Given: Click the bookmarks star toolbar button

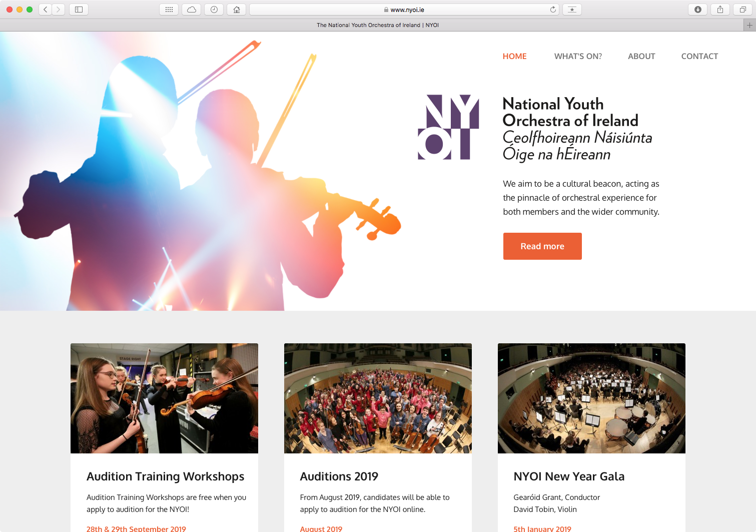Looking at the screenshot, I should click(572, 10).
